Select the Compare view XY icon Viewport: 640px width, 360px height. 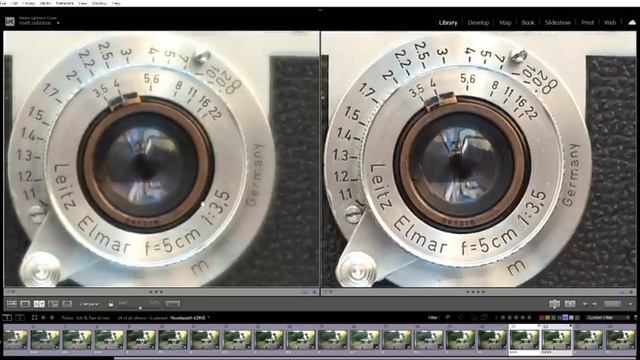pos(39,304)
